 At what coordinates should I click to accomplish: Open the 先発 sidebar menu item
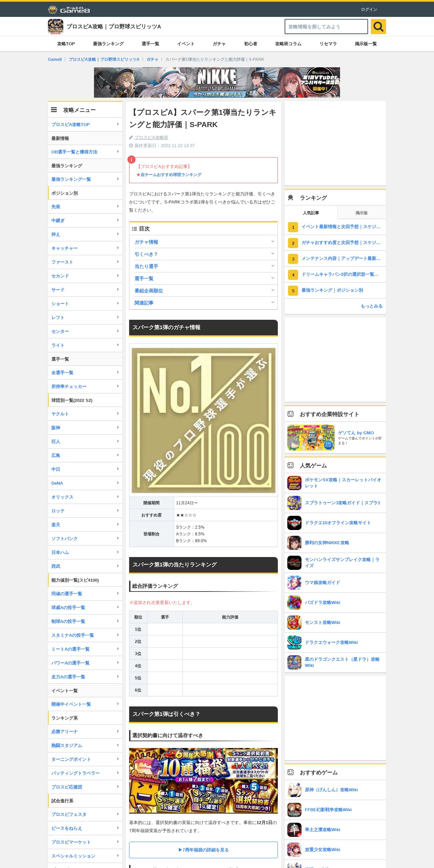click(x=85, y=207)
